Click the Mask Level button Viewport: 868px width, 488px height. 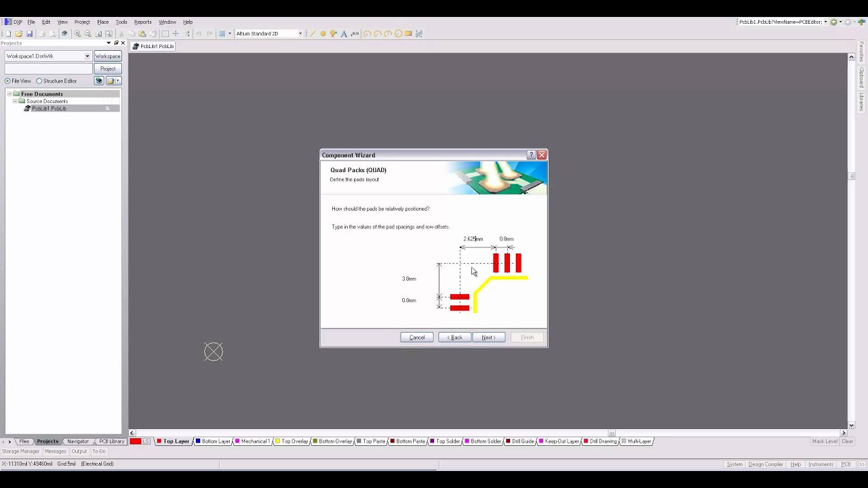[825, 441]
